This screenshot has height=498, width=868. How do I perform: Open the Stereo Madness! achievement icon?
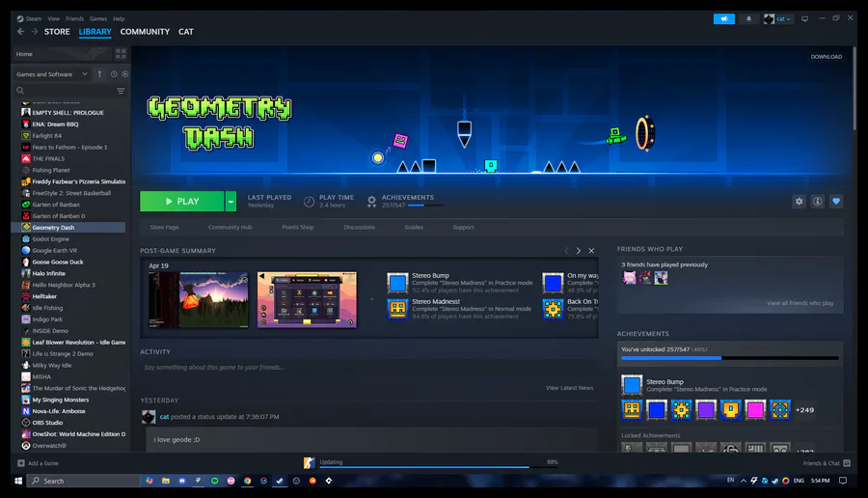[x=397, y=309]
